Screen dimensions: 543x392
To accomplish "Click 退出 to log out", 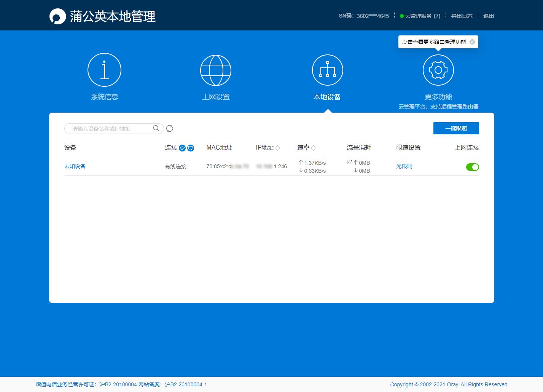I will (x=489, y=16).
